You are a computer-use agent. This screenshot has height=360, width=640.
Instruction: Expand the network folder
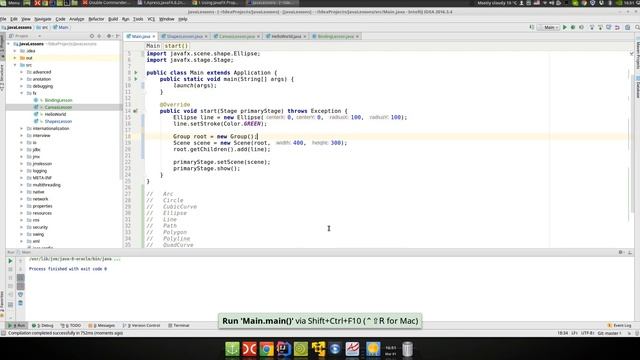22,199
